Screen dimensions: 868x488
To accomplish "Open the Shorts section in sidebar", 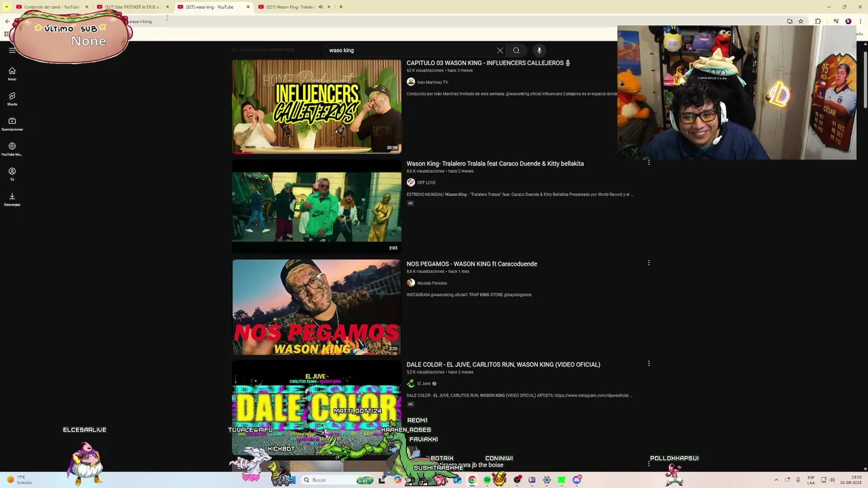I will pyautogui.click(x=12, y=99).
